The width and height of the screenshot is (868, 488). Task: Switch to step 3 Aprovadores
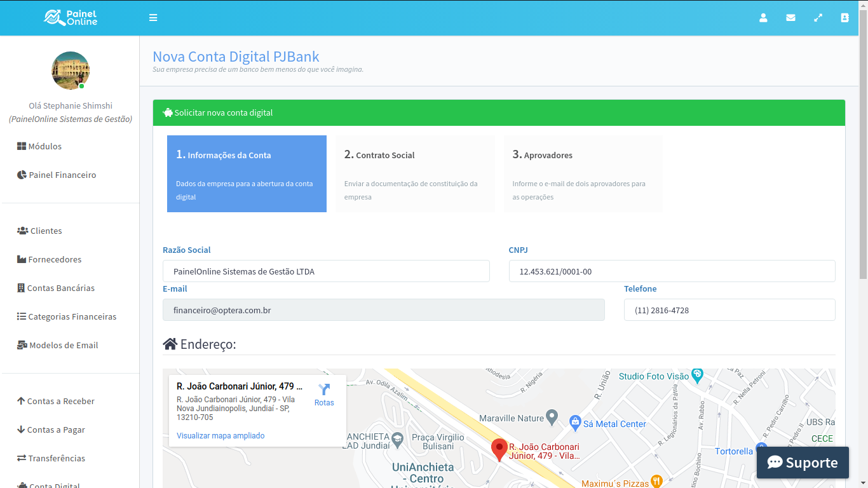point(583,173)
